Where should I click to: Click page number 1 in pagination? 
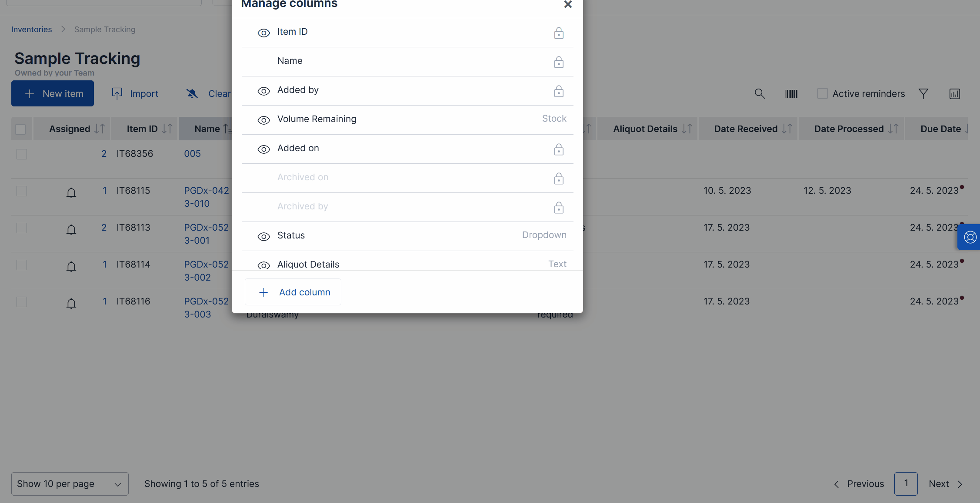(906, 483)
